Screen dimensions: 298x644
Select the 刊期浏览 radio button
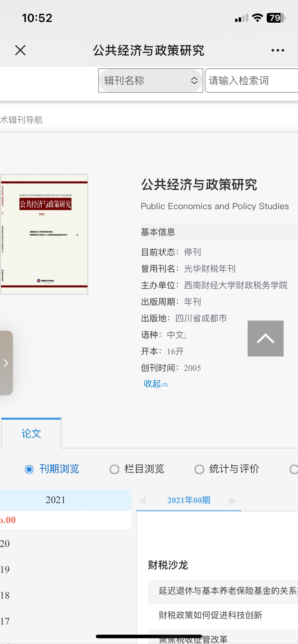29,469
